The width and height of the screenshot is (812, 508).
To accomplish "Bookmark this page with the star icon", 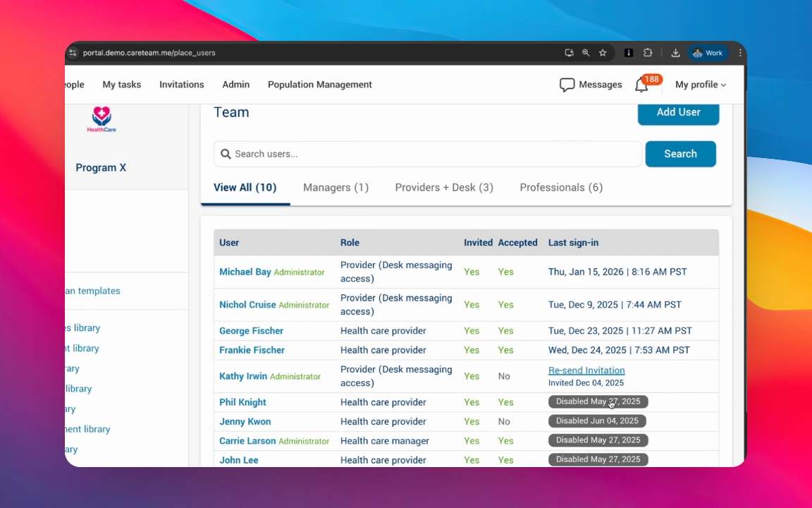I will coord(603,53).
